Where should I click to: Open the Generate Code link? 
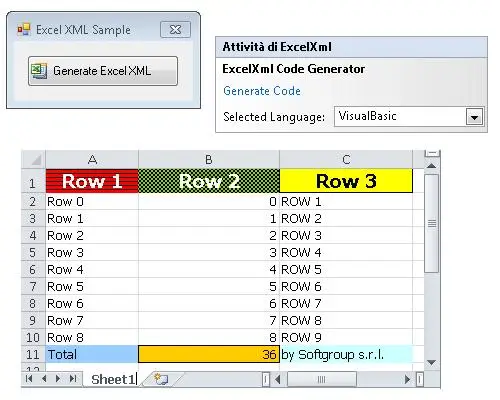(x=262, y=91)
